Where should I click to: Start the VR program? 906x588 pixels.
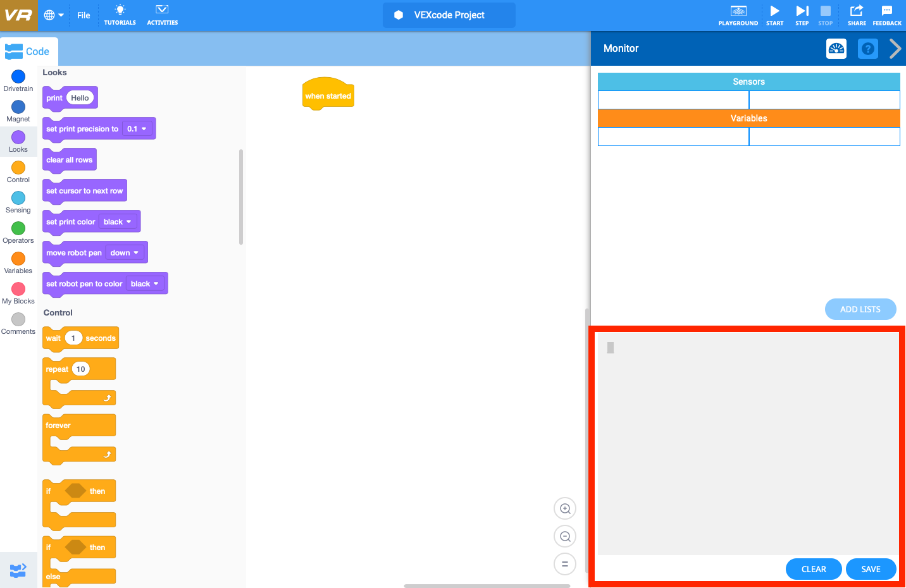click(x=774, y=15)
